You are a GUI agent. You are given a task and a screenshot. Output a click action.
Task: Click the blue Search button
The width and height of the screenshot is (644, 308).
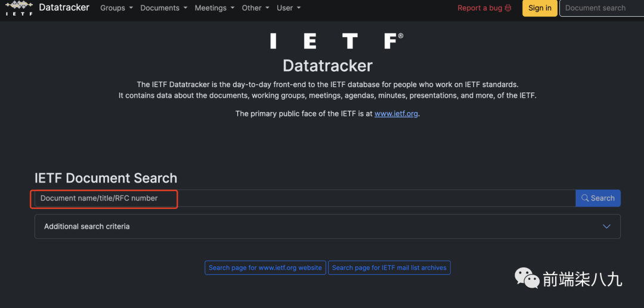pos(598,198)
